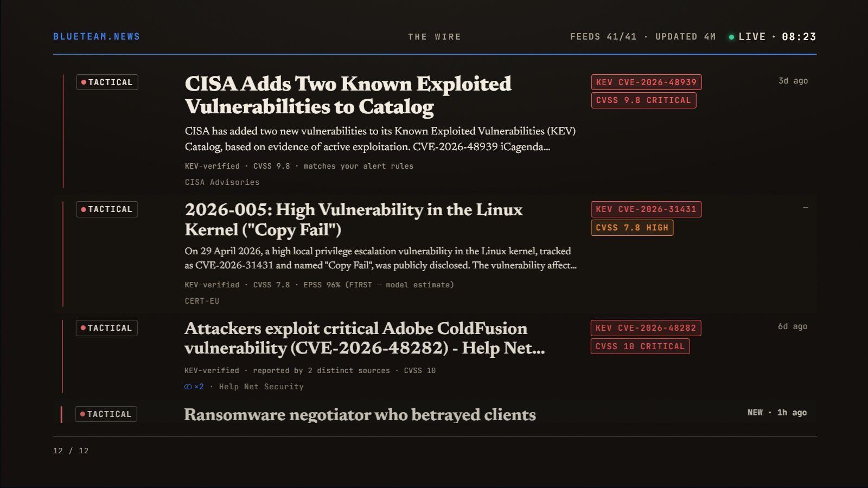Click the linked-sources ×2 icon
Screen dimensions: 868x488
click(x=194, y=387)
